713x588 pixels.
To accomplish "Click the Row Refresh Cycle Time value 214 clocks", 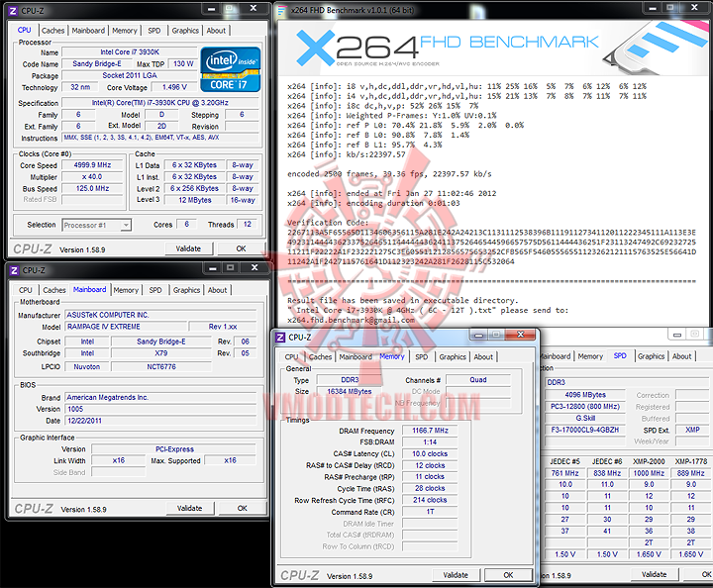I will [430, 500].
